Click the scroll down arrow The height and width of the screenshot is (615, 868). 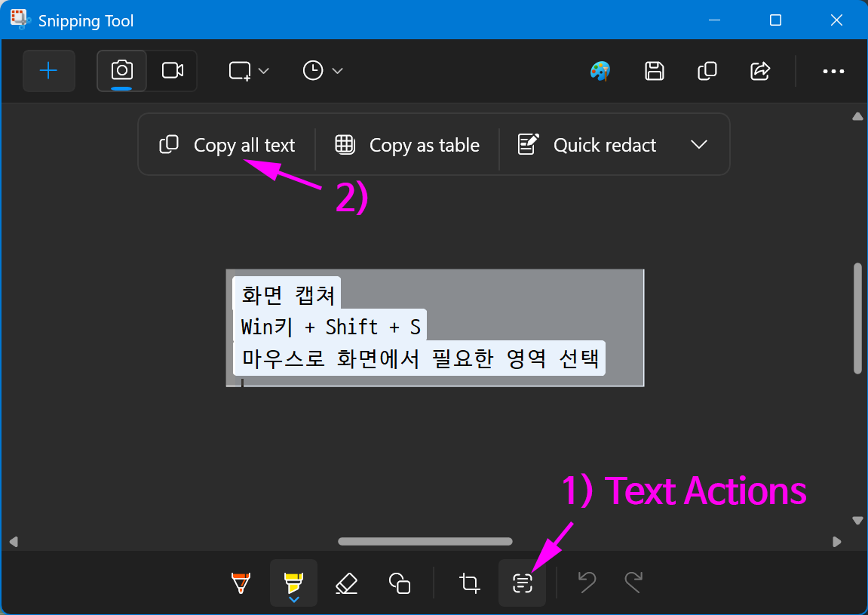pos(857,521)
